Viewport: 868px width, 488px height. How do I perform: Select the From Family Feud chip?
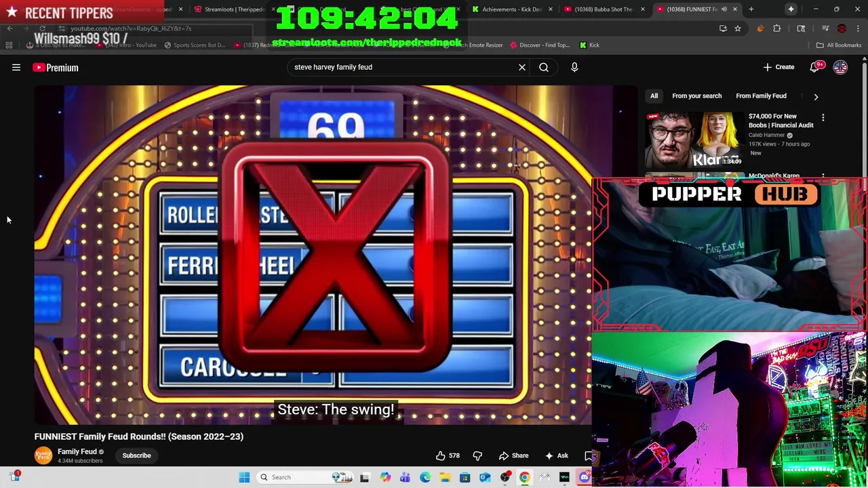(x=761, y=96)
